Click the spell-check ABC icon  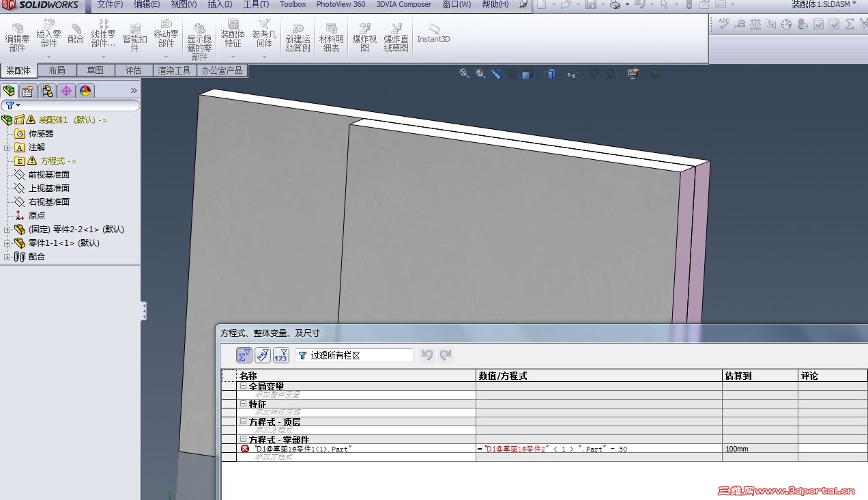[724, 24]
